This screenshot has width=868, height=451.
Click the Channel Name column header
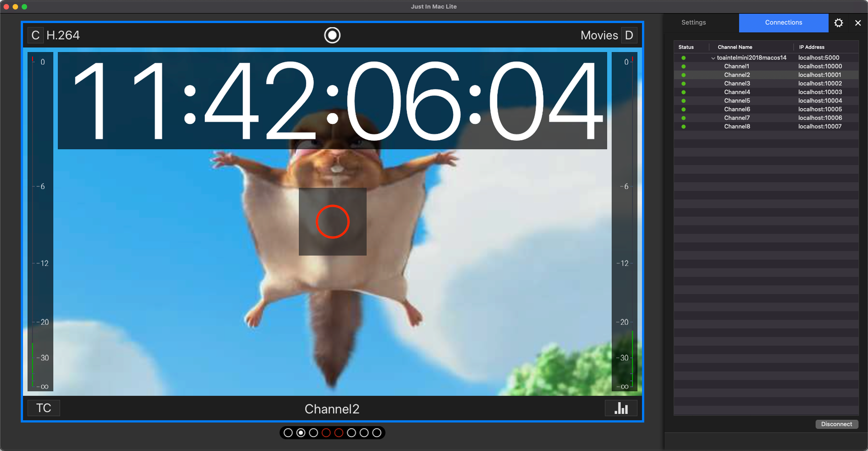[735, 47]
